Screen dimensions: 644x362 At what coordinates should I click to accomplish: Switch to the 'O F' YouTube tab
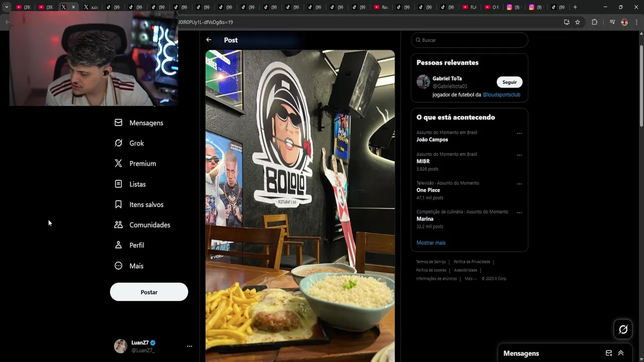pos(492,7)
